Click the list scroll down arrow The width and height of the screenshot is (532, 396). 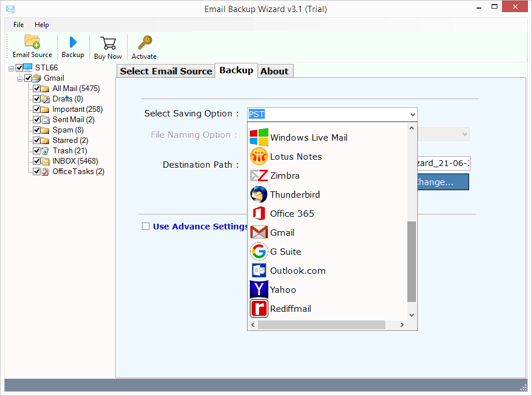[x=411, y=315]
